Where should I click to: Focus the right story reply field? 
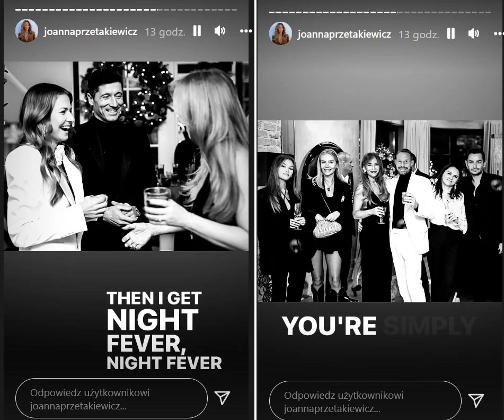click(365, 401)
